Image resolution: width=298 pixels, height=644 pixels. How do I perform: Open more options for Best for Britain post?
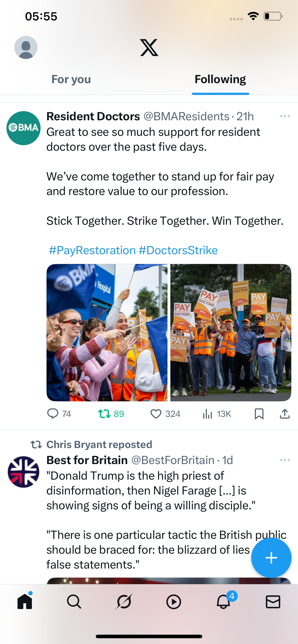pyautogui.click(x=285, y=460)
